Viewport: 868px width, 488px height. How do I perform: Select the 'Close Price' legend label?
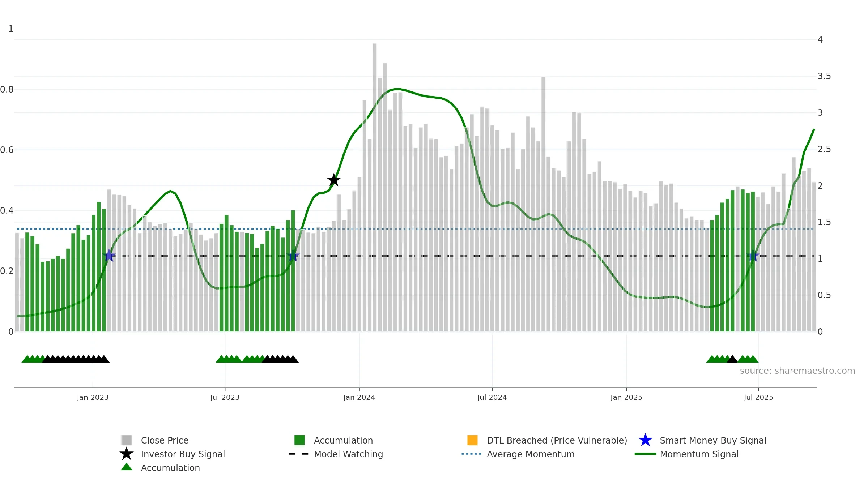(x=165, y=440)
